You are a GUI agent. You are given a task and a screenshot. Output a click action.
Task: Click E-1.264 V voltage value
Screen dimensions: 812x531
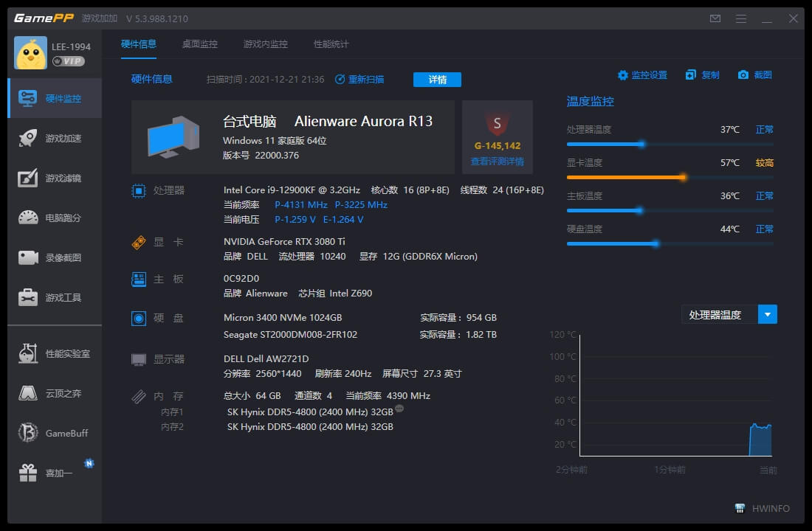(343, 220)
